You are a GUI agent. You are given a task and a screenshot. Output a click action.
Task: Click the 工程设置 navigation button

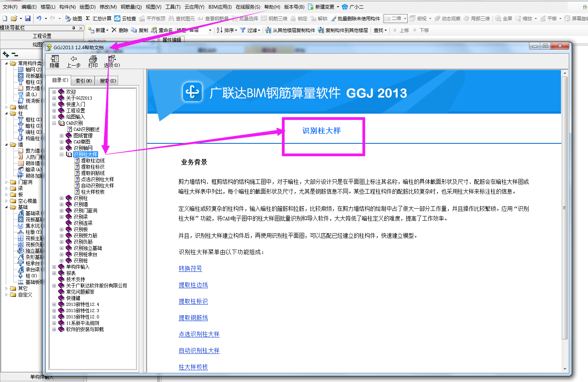point(42,36)
